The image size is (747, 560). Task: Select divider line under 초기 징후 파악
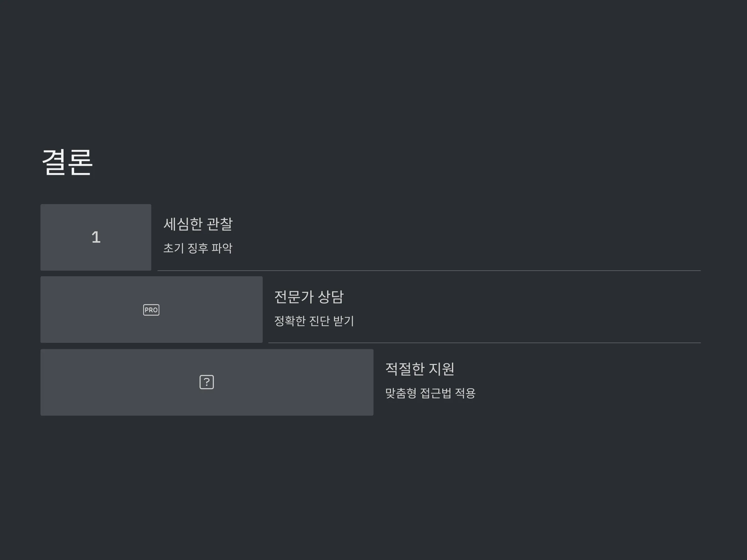[x=429, y=271]
